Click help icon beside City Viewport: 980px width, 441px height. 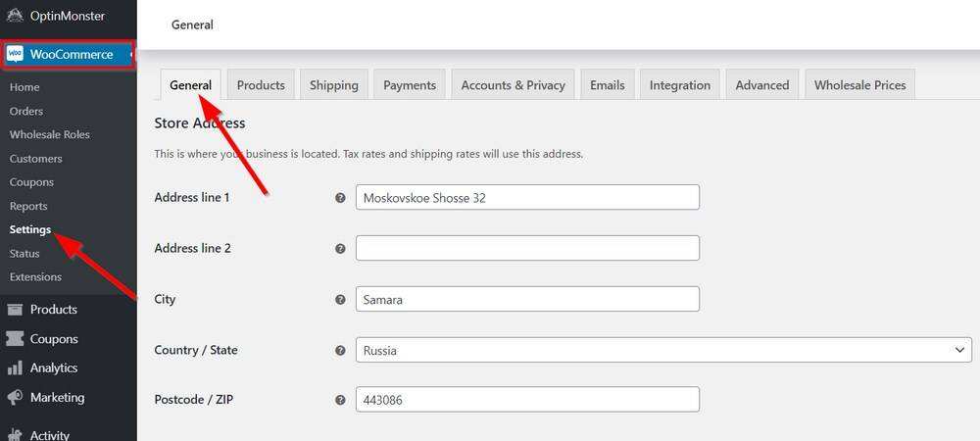[x=340, y=299]
